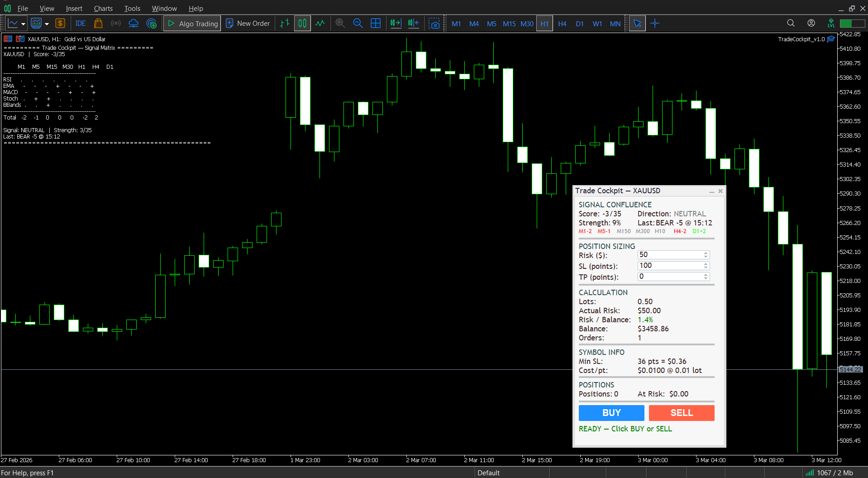Open the user account profile icon
This screenshot has height=478, width=868.
click(811, 24)
